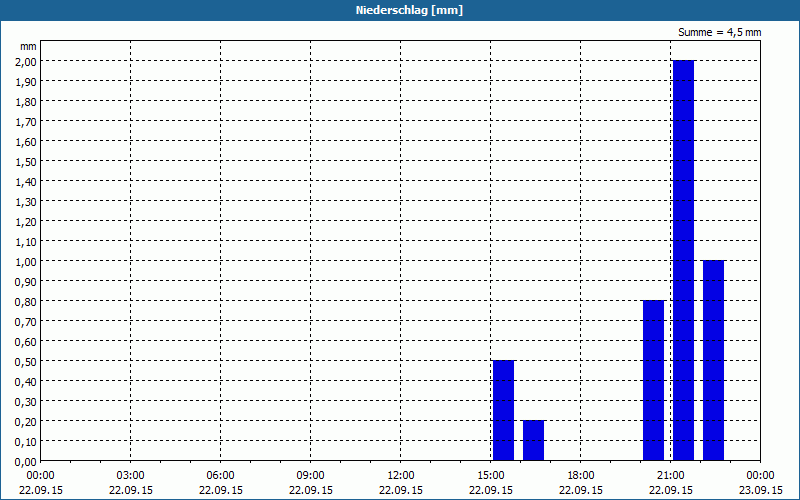The image size is (800, 500).
Task: Click the 0,60 y-axis label
Action: click(x=26, y=341)
